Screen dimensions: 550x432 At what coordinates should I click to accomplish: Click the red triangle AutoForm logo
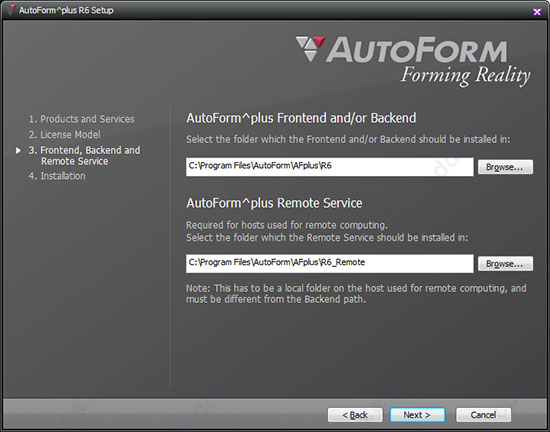[x=311, y=48]
